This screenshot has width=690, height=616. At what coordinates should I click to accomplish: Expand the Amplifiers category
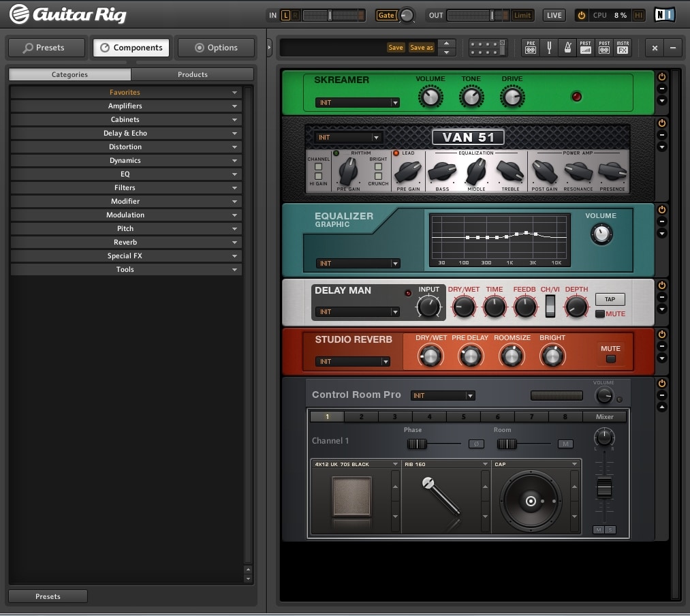pos(125,106)
